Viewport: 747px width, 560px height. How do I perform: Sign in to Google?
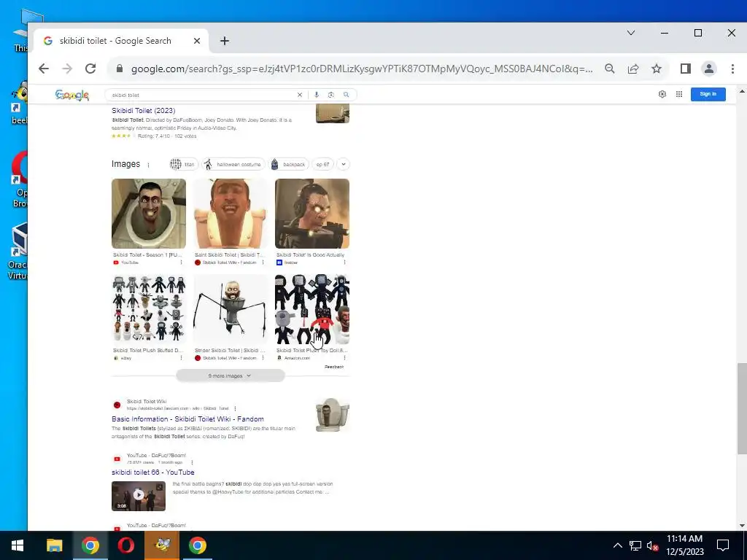[708, 94]
